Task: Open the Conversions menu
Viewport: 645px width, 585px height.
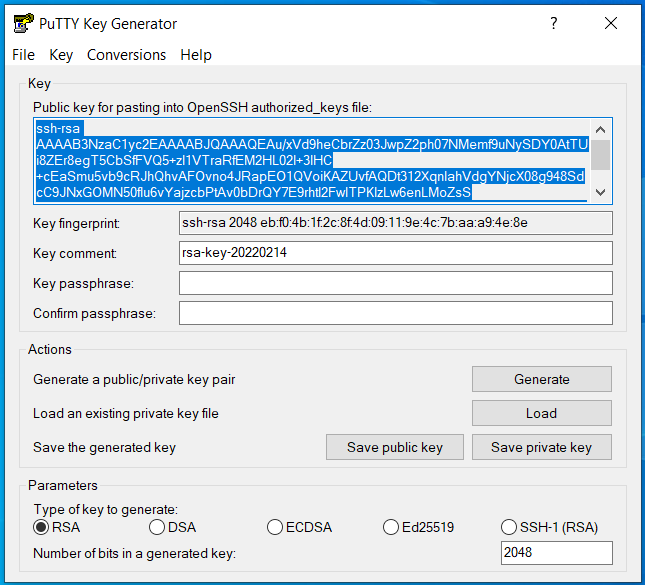Action: pos(126,55)
